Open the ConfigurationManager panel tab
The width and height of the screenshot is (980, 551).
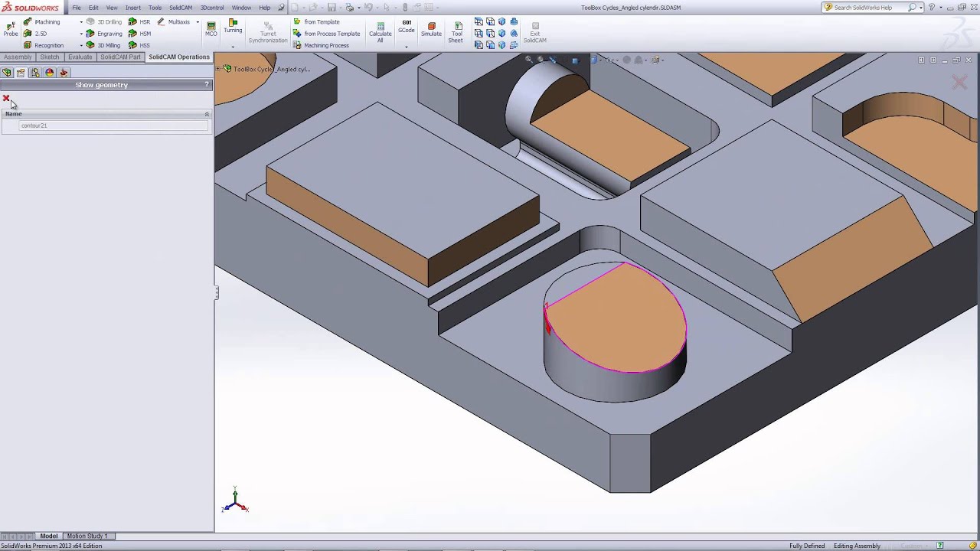35,73
